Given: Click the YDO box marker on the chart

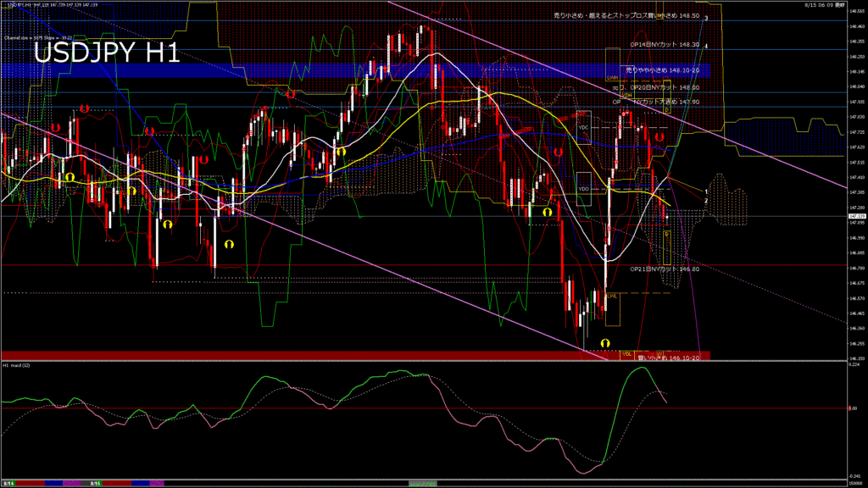Looking at the screenshot, I should point(583,188).
